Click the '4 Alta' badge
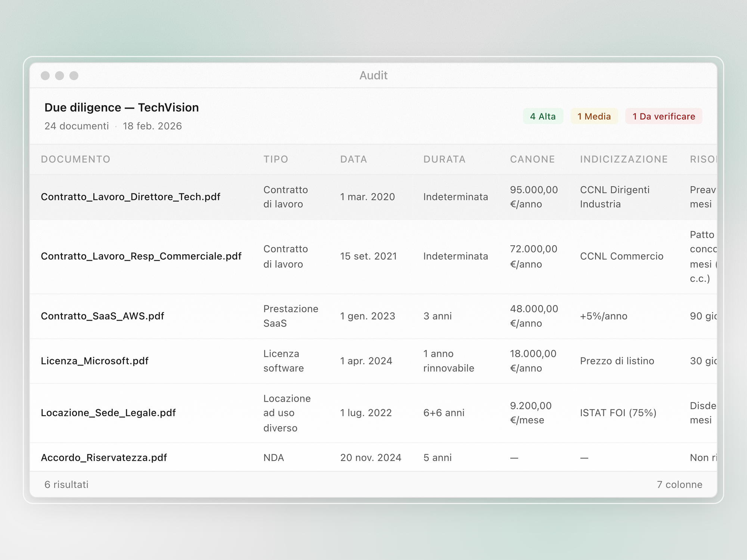747x560 pixels. pos(543,116)
